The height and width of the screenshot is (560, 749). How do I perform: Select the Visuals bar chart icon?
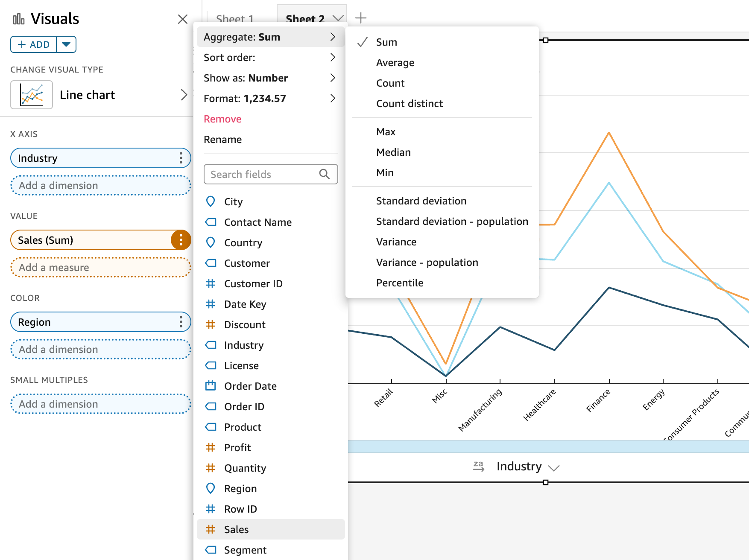[18, 18]
